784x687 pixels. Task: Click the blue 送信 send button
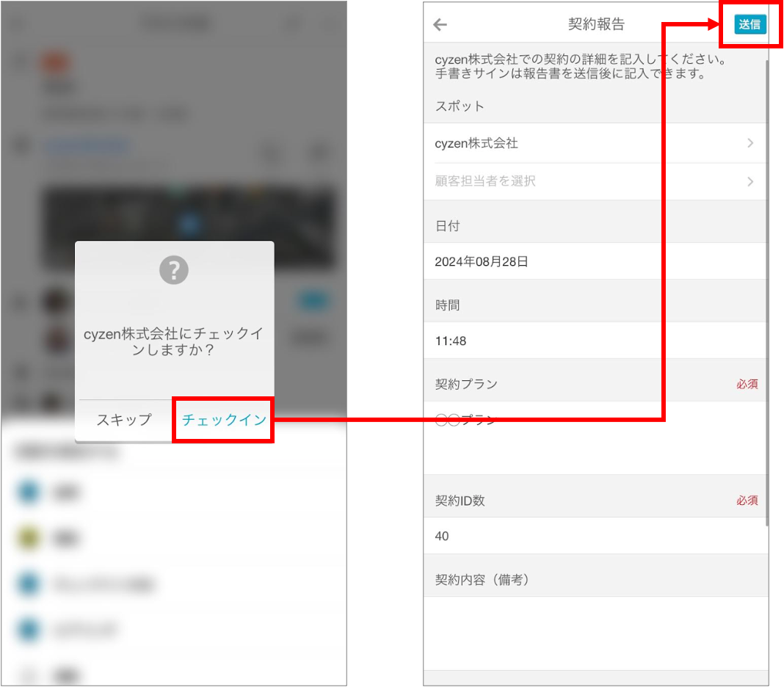pyautogui.click(x=749, y=24)
